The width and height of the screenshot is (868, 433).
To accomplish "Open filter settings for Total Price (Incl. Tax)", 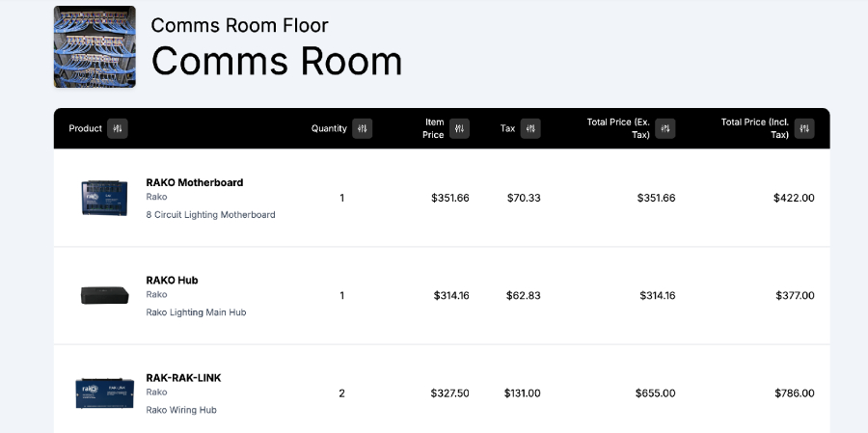I will [x=804, y=128].
